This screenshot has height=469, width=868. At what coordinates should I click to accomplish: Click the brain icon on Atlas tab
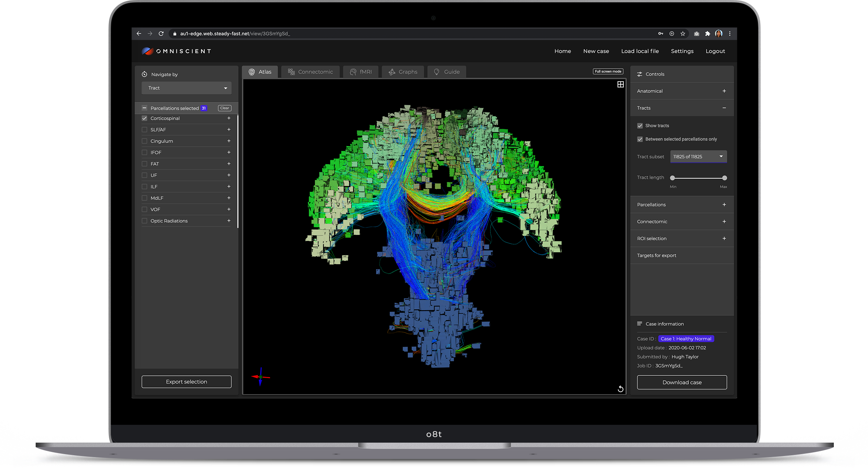tap(252, 72)
